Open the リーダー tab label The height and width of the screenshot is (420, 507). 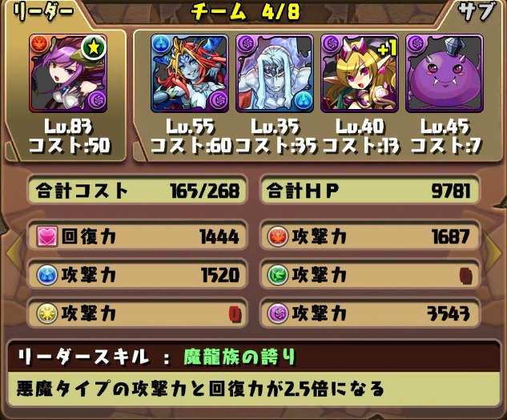click(x=43, y=12)
